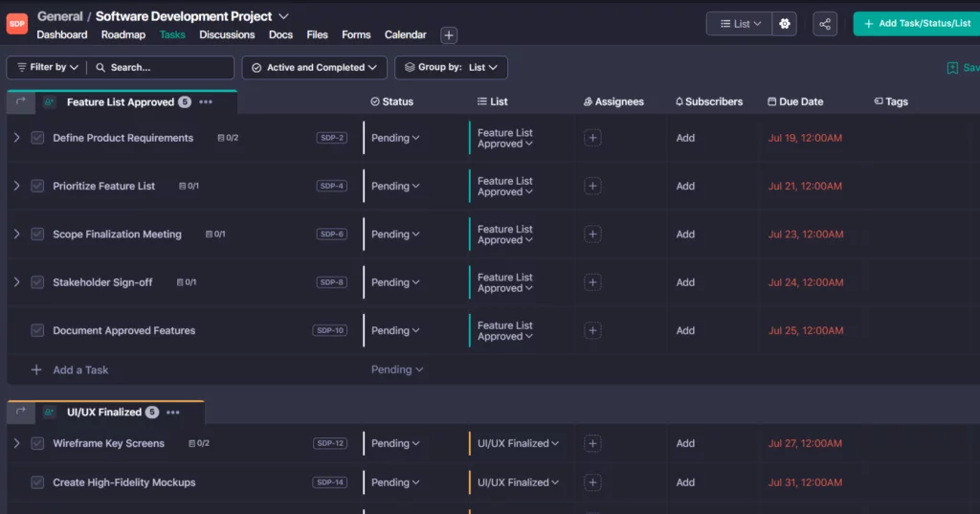
Task: Check off Create High-Fidelity Mockups task
Action: click(37, 482)
